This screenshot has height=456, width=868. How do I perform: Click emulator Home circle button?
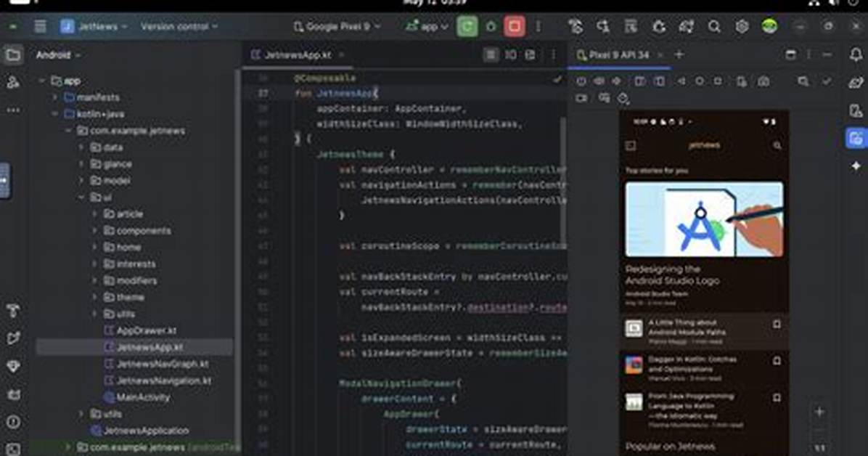point(700,81)
